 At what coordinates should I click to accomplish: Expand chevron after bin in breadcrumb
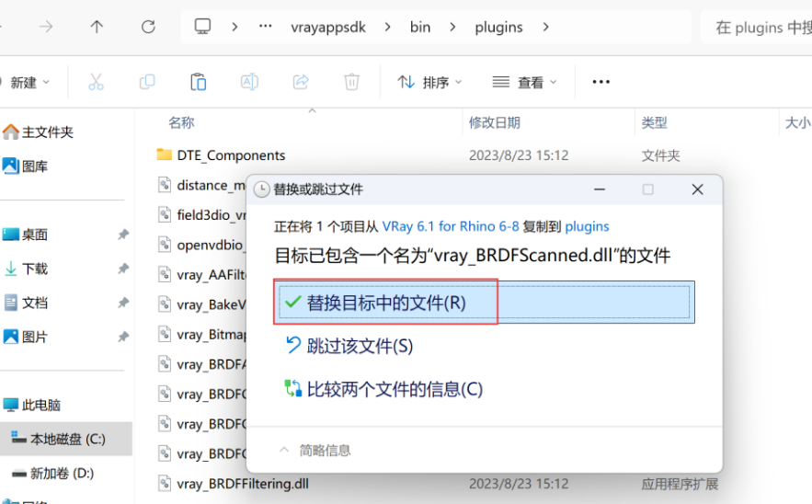pyautogui.click(x=452, y=27)
